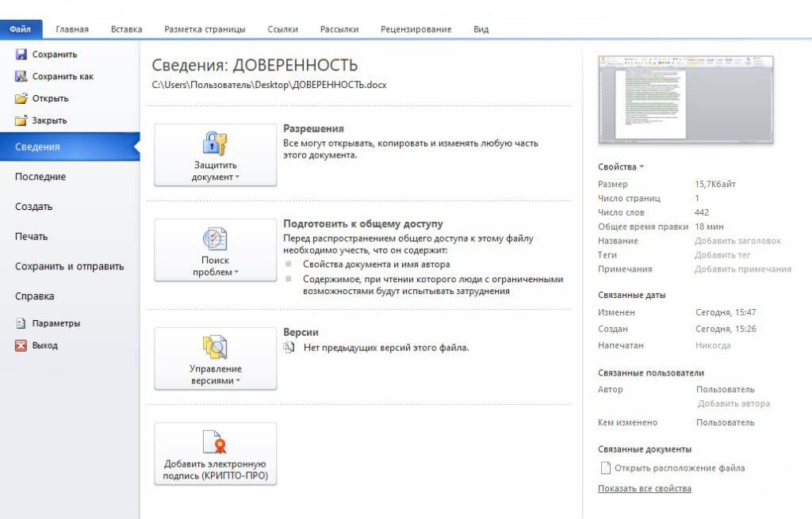Expand the Защитить документ dropdown

click(215, 155)
